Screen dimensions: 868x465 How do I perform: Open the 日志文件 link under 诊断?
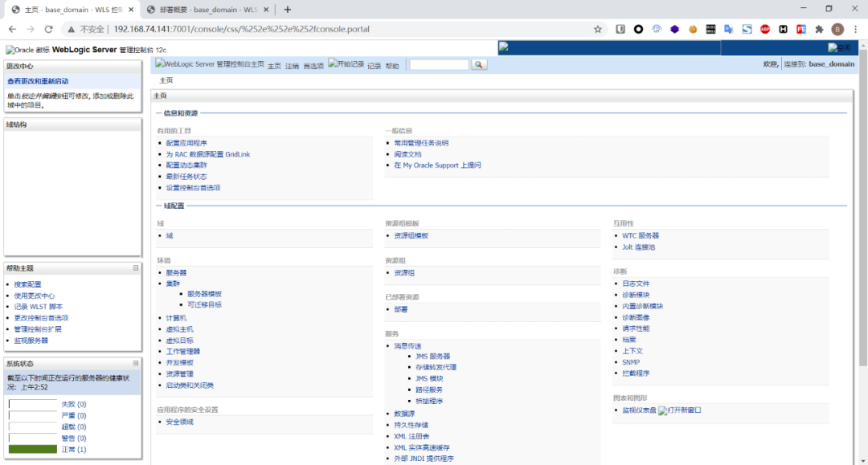636,283
